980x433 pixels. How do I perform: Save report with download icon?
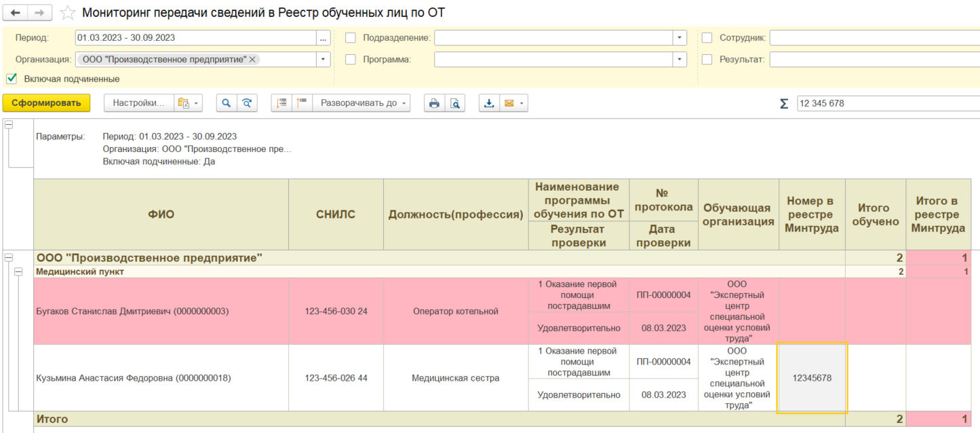(x=489, y=103)
